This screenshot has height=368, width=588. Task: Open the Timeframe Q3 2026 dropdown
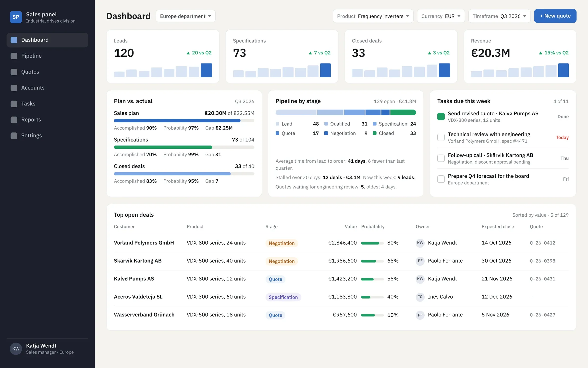pyautogui.click(x=499, y=16)
